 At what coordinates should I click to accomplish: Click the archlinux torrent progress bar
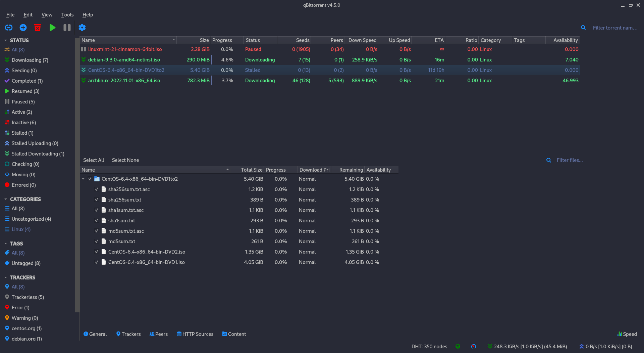pyautogui.click(x=227, y=80)
